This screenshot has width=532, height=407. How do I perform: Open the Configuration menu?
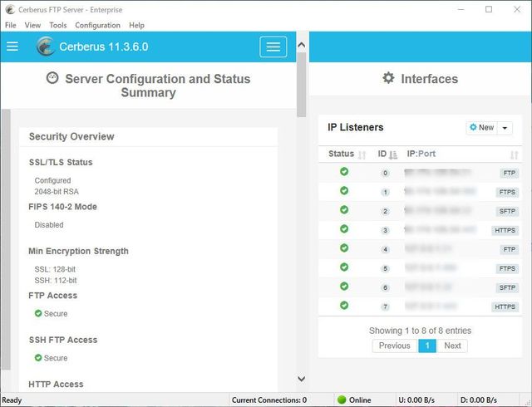click(97, 26)
